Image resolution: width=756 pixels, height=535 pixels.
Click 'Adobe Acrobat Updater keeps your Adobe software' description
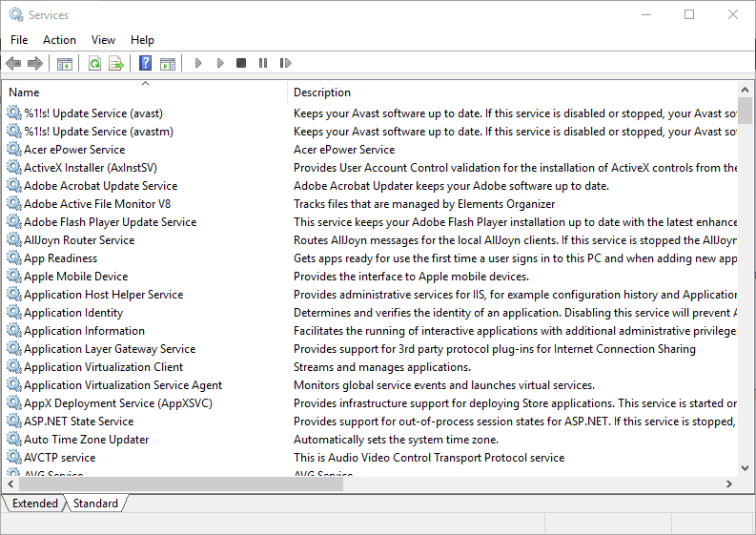point(451,186)
